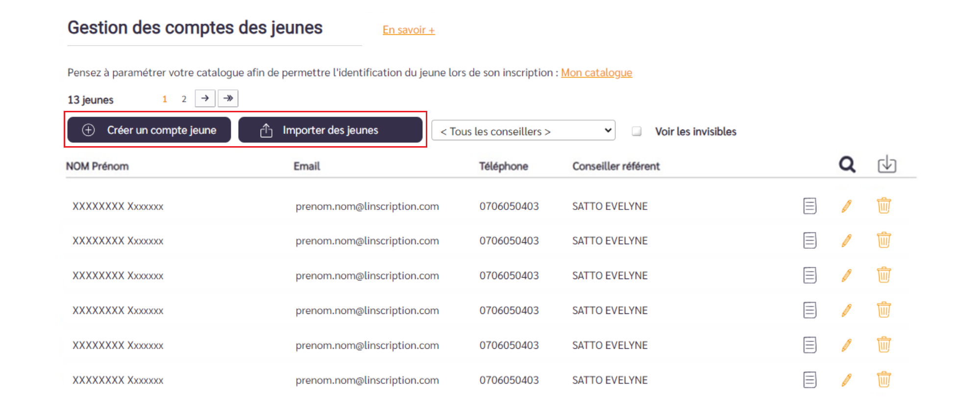Delete the second row account with trash icon

point(883,240)
